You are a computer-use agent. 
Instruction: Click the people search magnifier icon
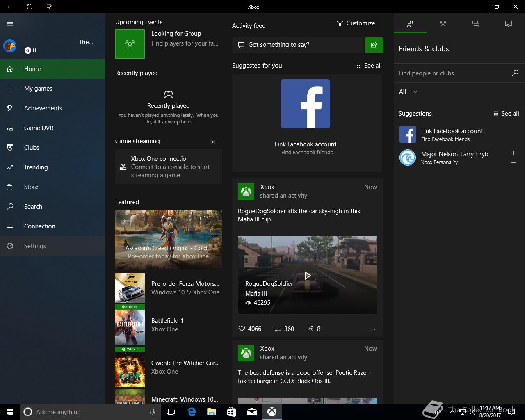[x=515, y=73]
